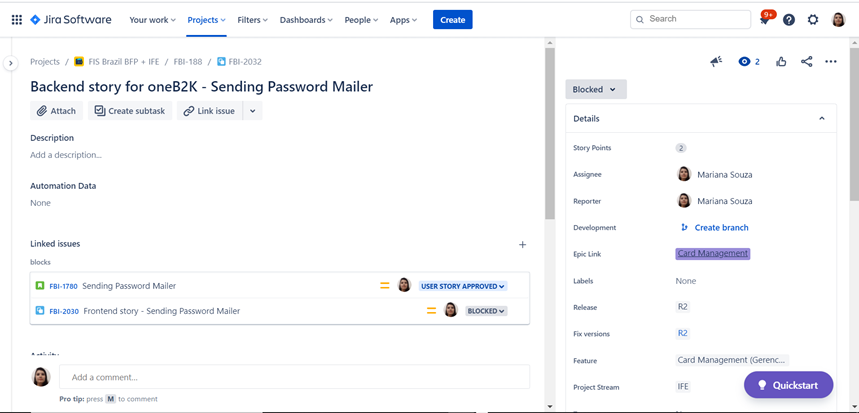859x413 pixels.
Task: Open linked issue FBI-1780
Action: [x=63, y=286]
